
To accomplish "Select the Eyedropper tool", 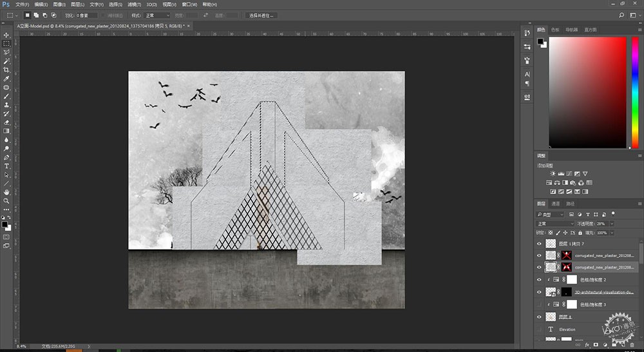I will (x=6, y=79).
